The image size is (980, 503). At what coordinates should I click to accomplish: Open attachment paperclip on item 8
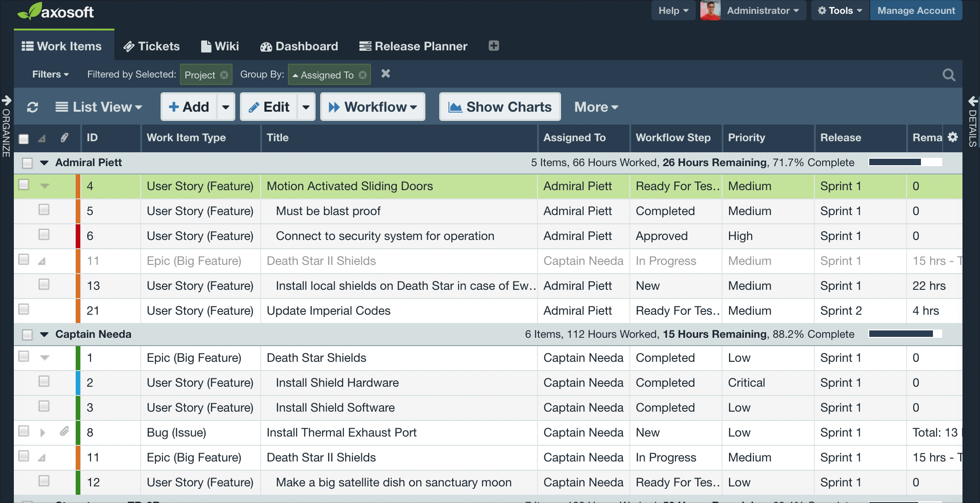pyautogui.click(x=64, y=431)
